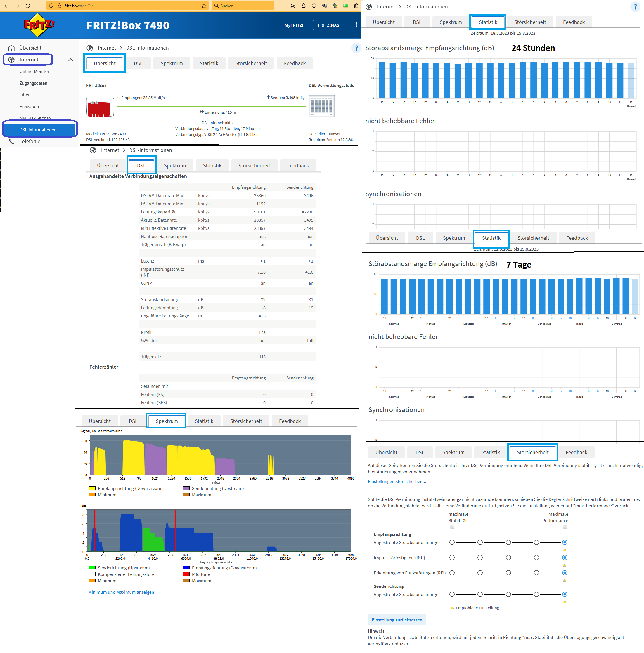Click the help question mark icon
The height and width of the screenshot is (653, 644).
pyautogui.click(x=356, y=48)
